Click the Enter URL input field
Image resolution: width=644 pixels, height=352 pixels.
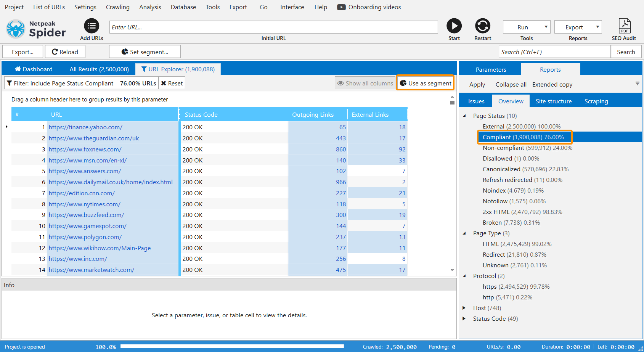click(273, 27)
